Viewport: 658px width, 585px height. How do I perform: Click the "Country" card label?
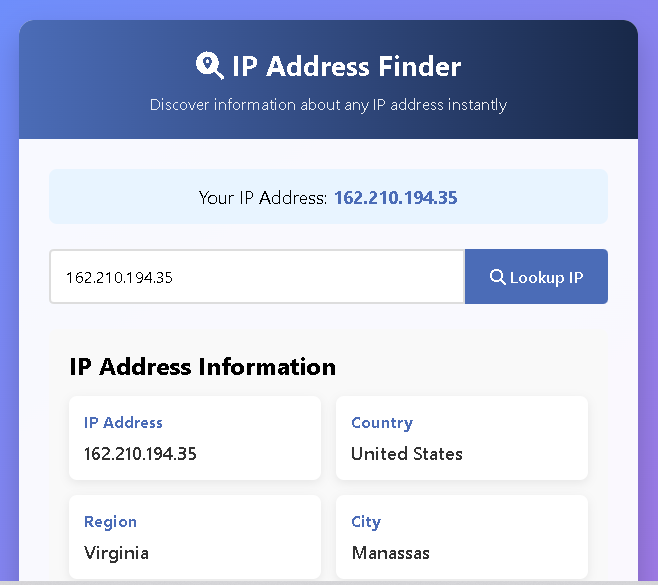click(x=382, y=423)
